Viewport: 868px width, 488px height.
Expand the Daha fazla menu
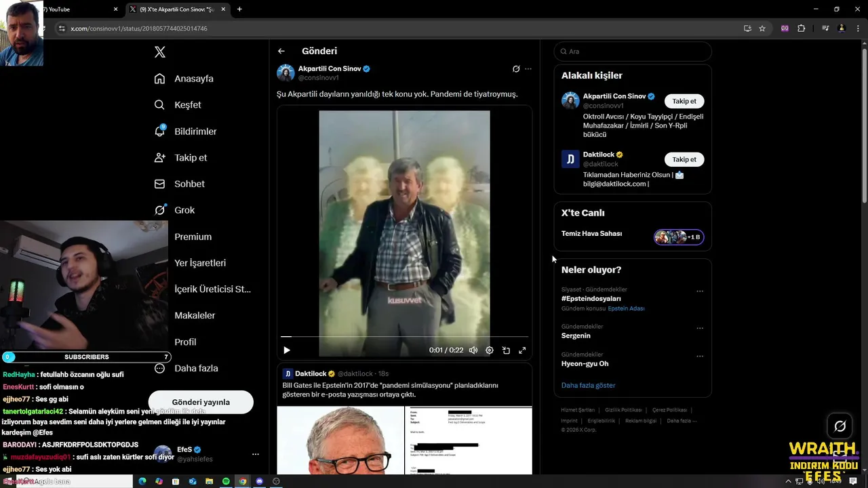coord(186,368)
